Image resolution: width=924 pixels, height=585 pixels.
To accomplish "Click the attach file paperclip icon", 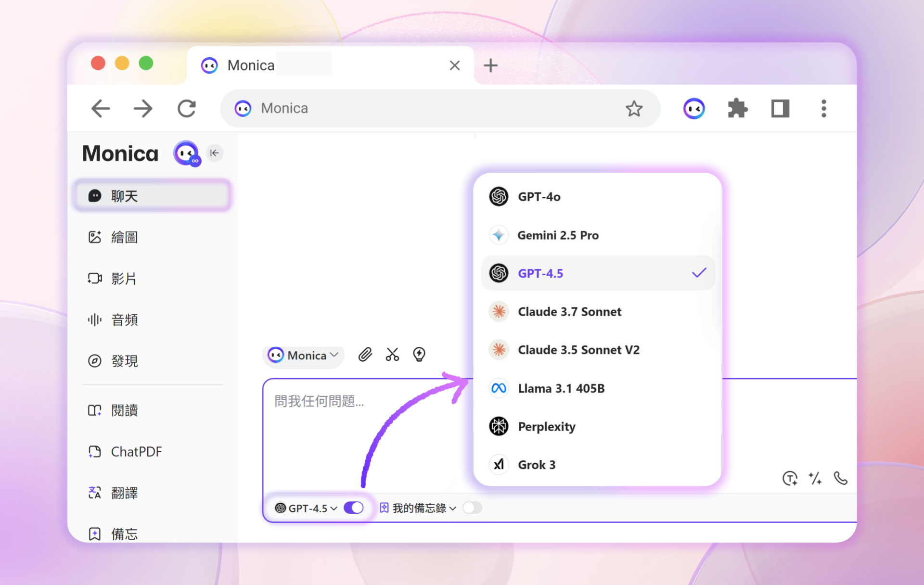I will click(x=365, y=355).
